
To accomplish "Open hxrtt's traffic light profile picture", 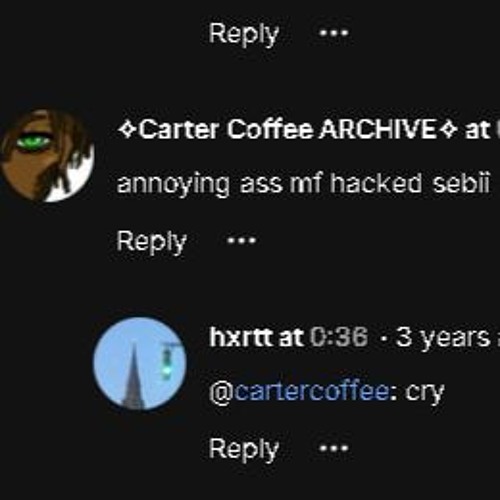I will 140,363.
